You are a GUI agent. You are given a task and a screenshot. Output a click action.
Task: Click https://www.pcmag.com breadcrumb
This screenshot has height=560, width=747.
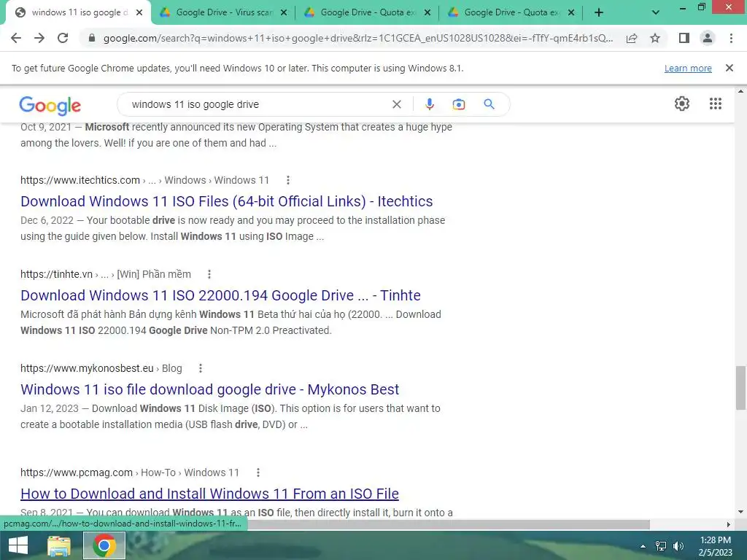tap(76, 472)
